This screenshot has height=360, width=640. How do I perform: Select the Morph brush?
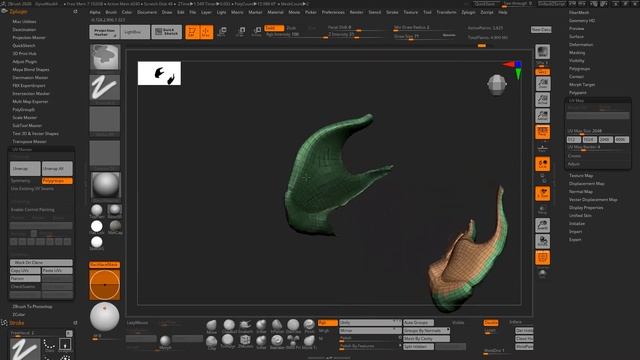coord(165,342)
